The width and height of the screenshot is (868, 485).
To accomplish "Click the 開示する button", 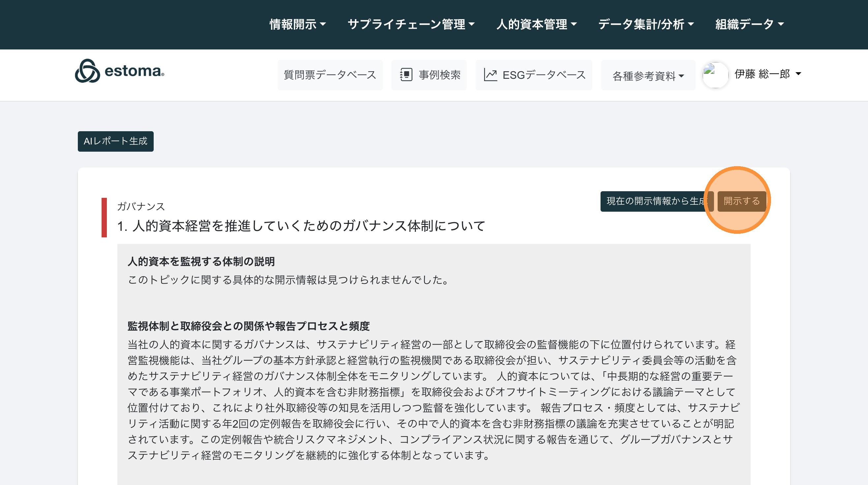I will coord(742,201).
